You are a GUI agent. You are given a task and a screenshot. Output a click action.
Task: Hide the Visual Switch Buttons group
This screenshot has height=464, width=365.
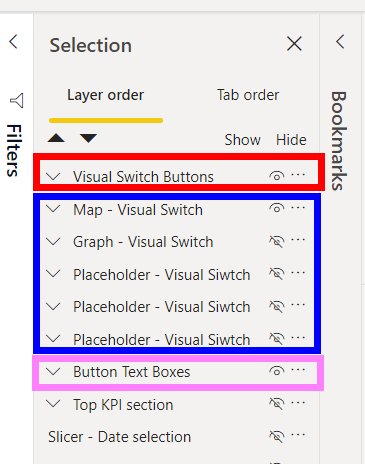277,176
